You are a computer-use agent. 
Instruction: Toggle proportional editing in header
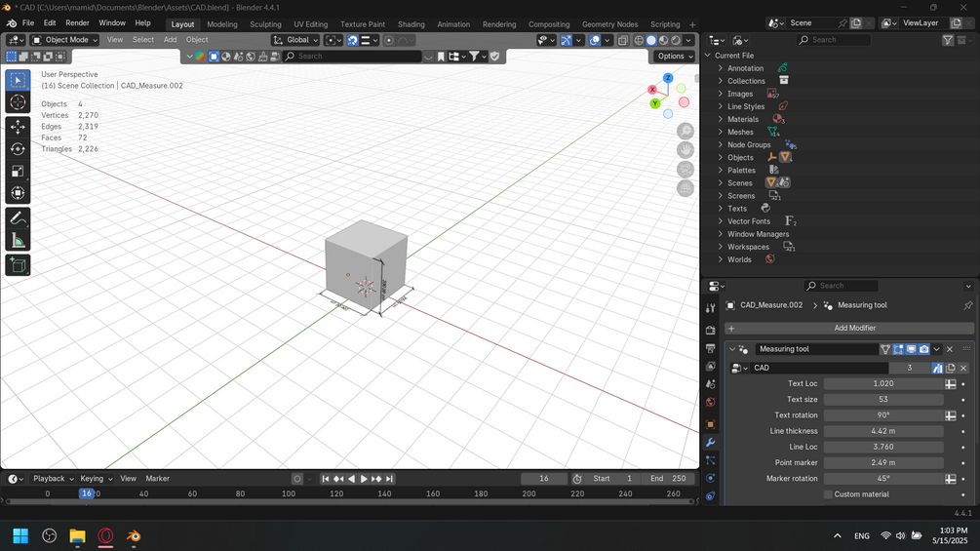click(x=389, y=40)
